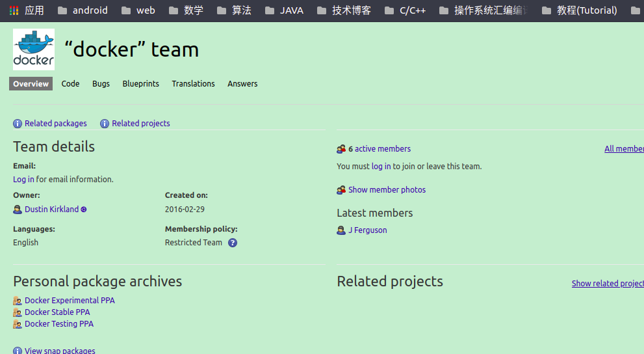This screenshot has width=644, height=354.
Task: Open the android bookmark folder
Action: pos(83,10)
